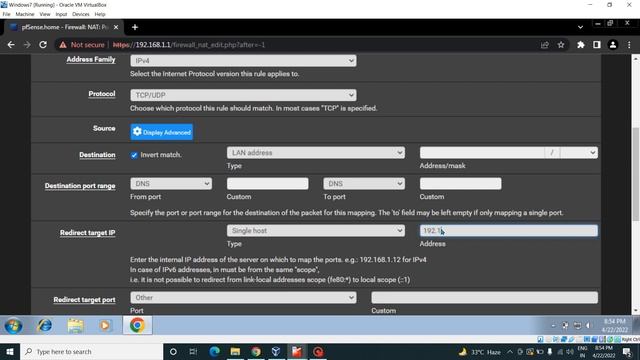
Task: Open the Chrome profile avatar
Action: pyautogui.click(x=613, y=45)
